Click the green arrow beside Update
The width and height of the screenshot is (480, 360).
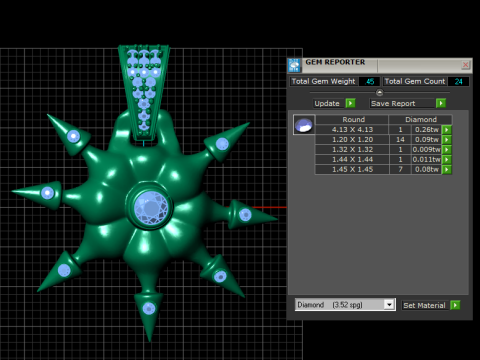pyautogui.click(x=350, y=103)
